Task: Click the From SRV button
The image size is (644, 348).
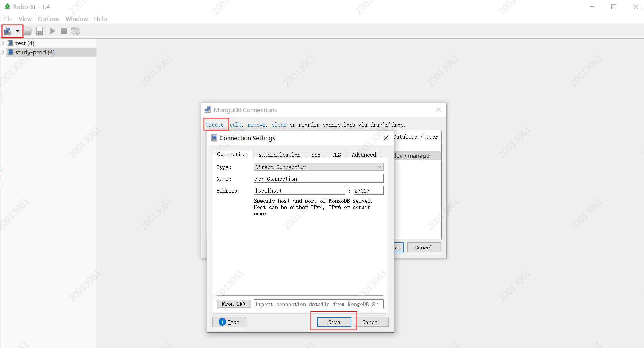Action: click(234, 304)
